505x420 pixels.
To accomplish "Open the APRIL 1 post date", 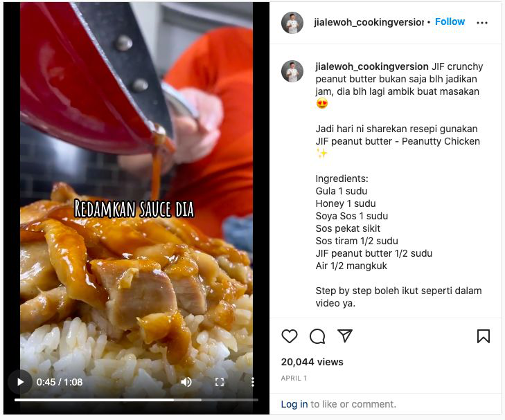I will pyautogui.click(x=294, y=378).
